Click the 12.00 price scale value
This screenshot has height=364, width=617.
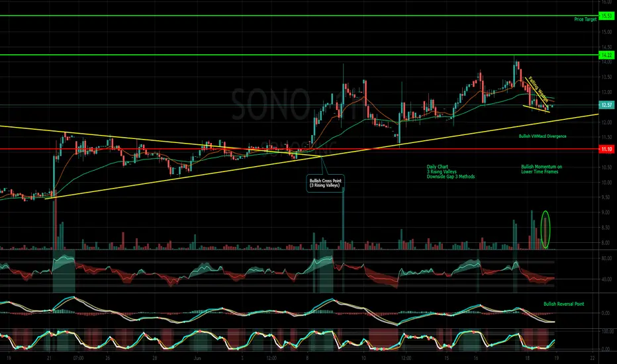point(606,123)
